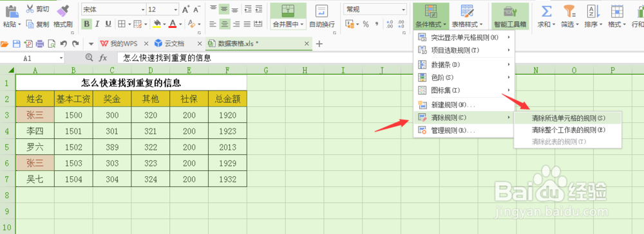Apply percent style with the % icon
The width and height of the screenshot is (644, 234).
point(366,24)
